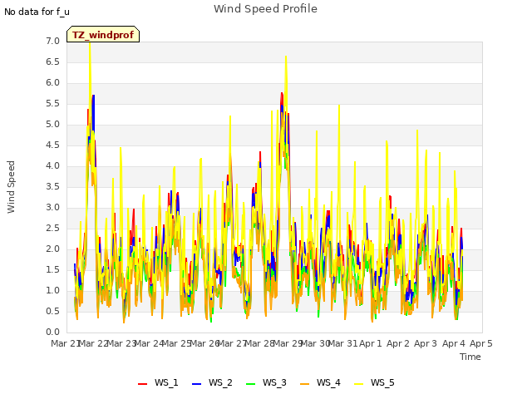Image resolution: width=532 pixels, height=399 pixels.
Task: Click the Mar 24 x-axis tick label
Action: click(149, 343)
